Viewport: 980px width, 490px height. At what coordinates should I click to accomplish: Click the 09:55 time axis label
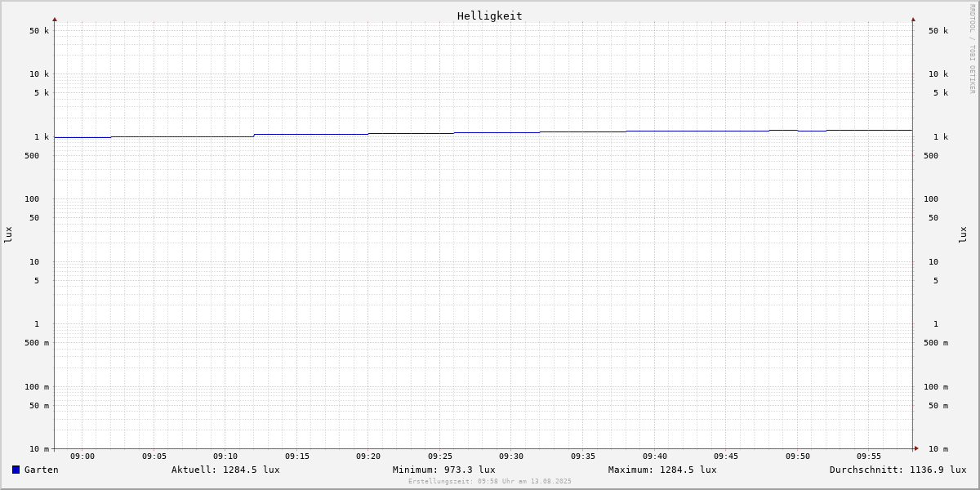tap(869, 457)
